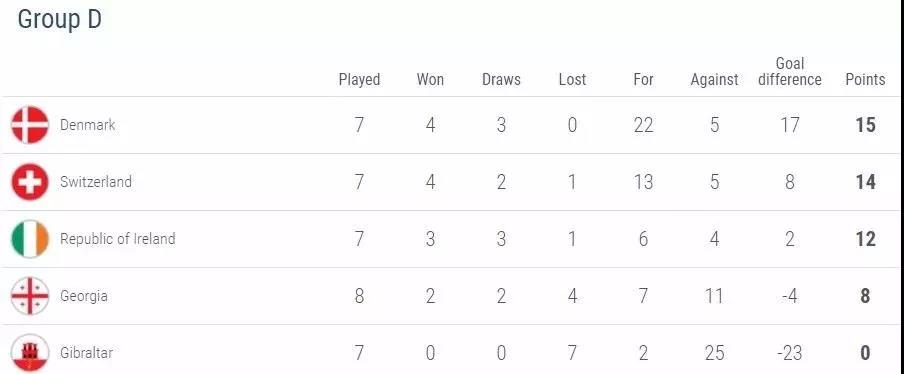Click the Played column header

pyautogui.click(x=359, y=80)
